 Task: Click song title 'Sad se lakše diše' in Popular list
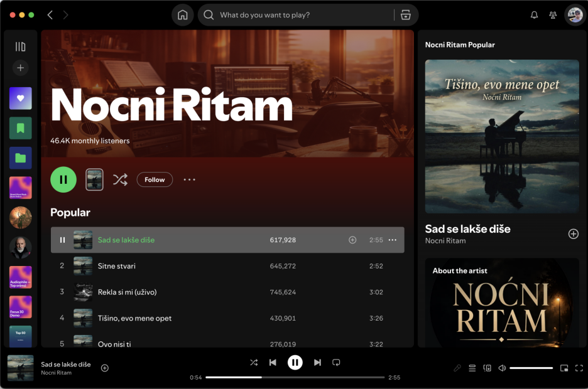point(126,240)
